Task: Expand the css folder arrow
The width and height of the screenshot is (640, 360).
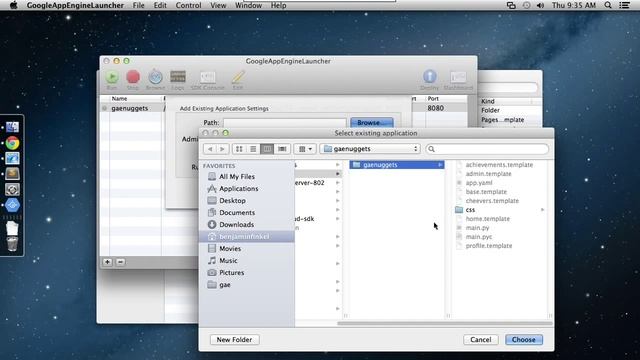Action: [x=542, y=210]
